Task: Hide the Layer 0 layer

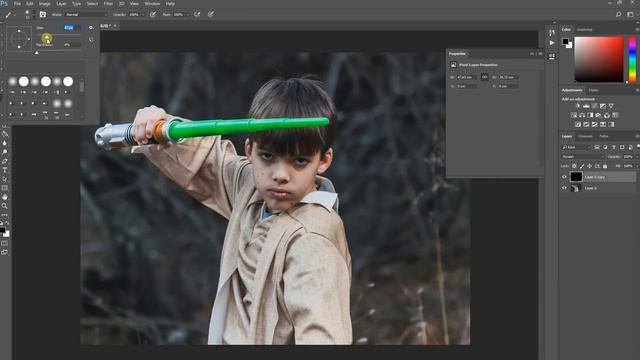Action: [x=564, y=188]
